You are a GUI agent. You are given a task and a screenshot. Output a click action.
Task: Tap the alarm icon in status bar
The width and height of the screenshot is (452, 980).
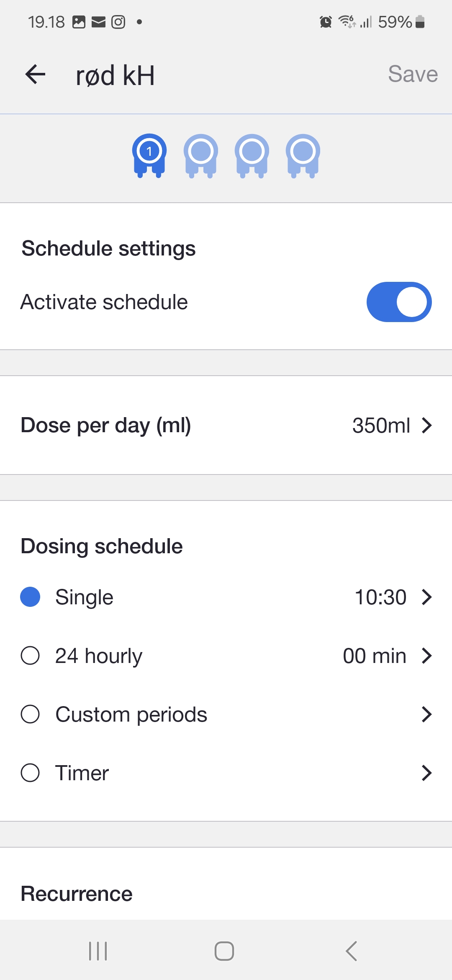(326, 22)
